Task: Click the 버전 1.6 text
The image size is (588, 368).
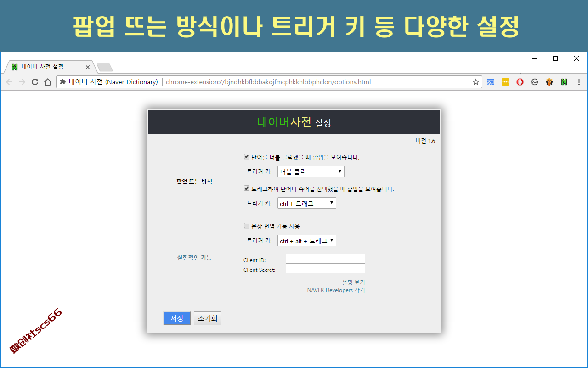Action: click(425, 141)
